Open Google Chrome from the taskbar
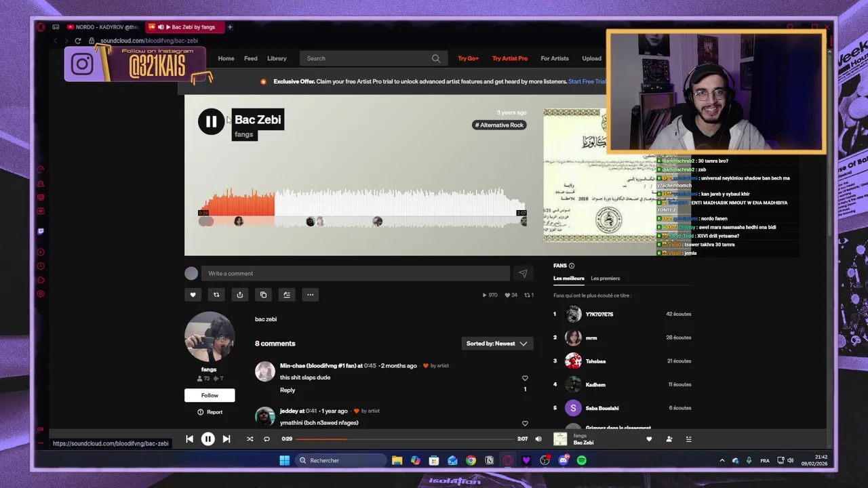Viewport: 868px width, 488px height. [x=471, y=461]
